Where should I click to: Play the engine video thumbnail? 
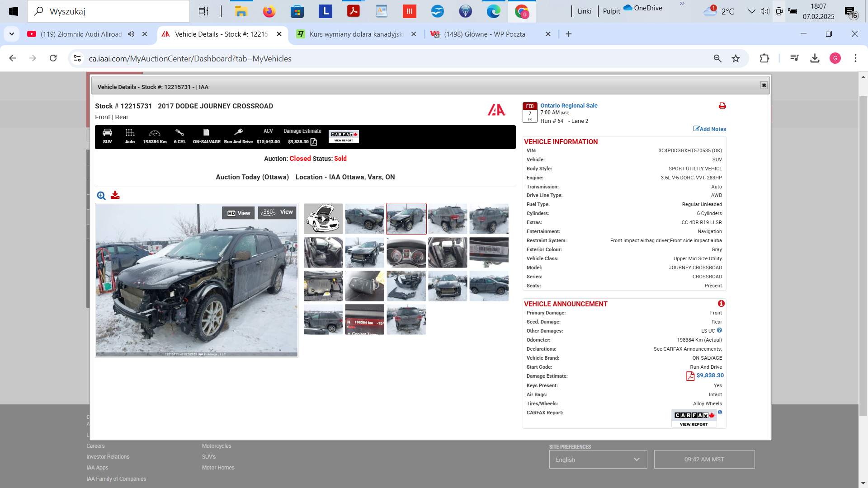(323, 219)
